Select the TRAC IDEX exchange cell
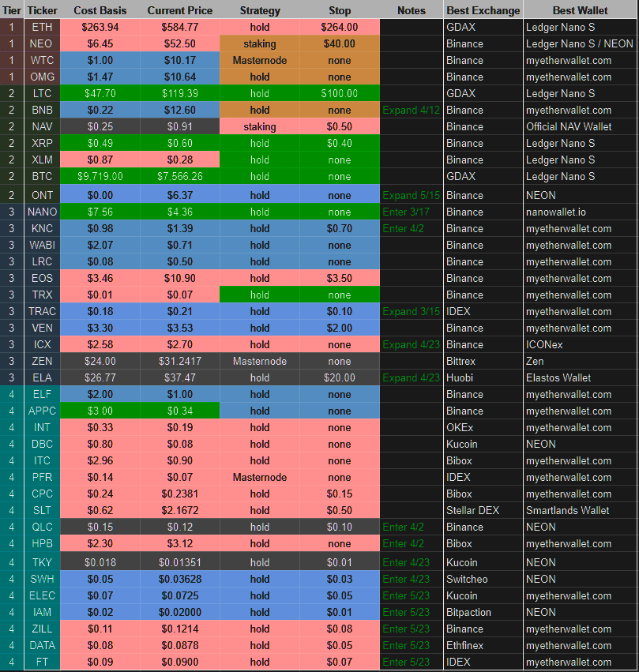This screenshot has height=672, width=639. click(x=483, y=311)
